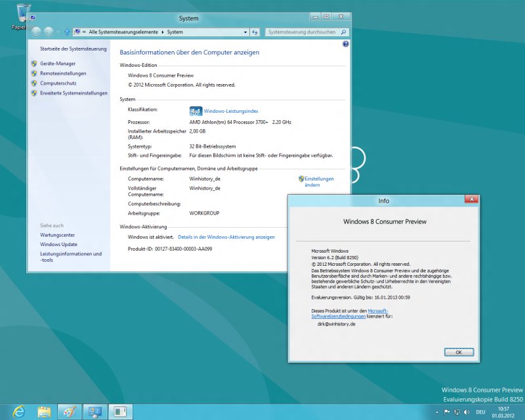Screen dimensions: 525x420
Task: Click the last taskbar window button
Action: 121,411
